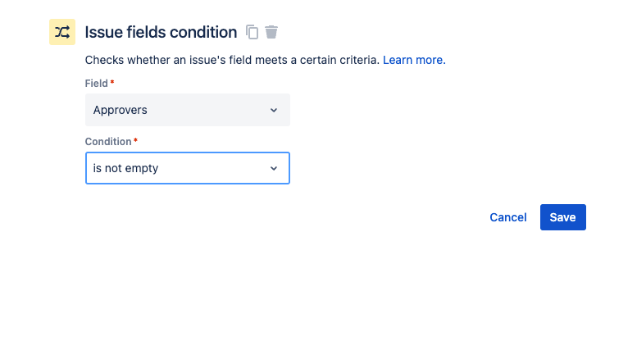Open the Learn more link
637x364 pixels.
(x=414, y=60)
